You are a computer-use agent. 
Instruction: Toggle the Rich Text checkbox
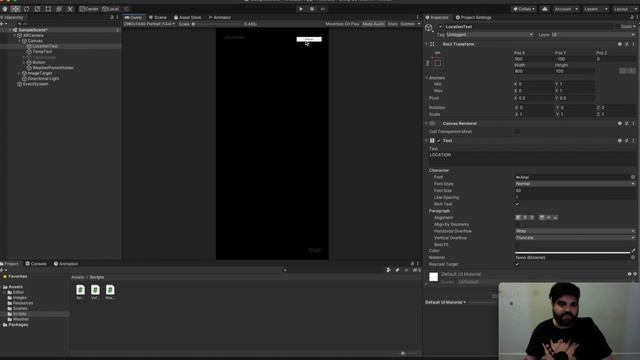pyautogui.click(x=517, y=204)
